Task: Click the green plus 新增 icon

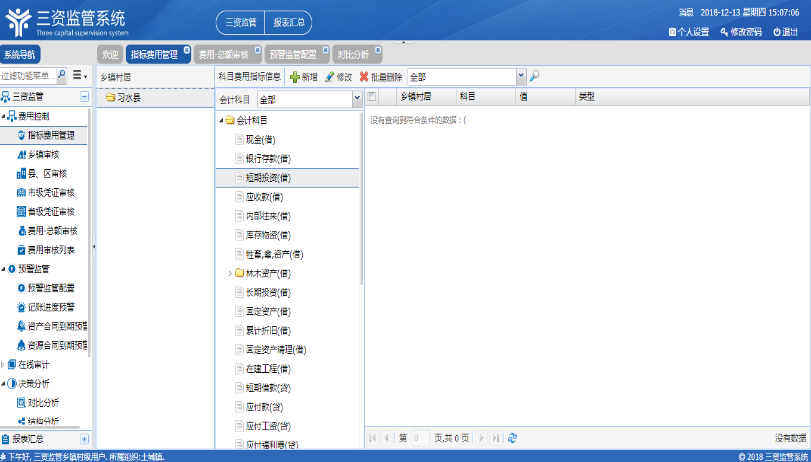Action: pyautogui.click(x=295, y=76)
